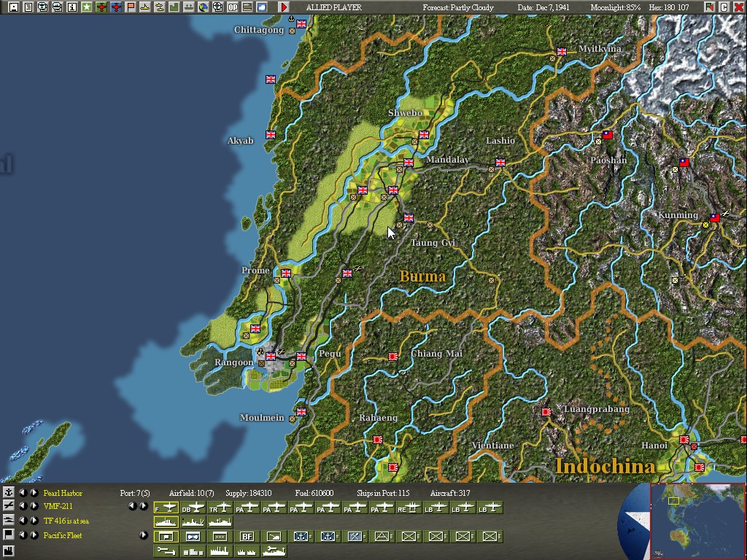This screenshot has height=560, width=747.
Task: Go to next air group after VMF-211
Action: (x=34, y=506)
